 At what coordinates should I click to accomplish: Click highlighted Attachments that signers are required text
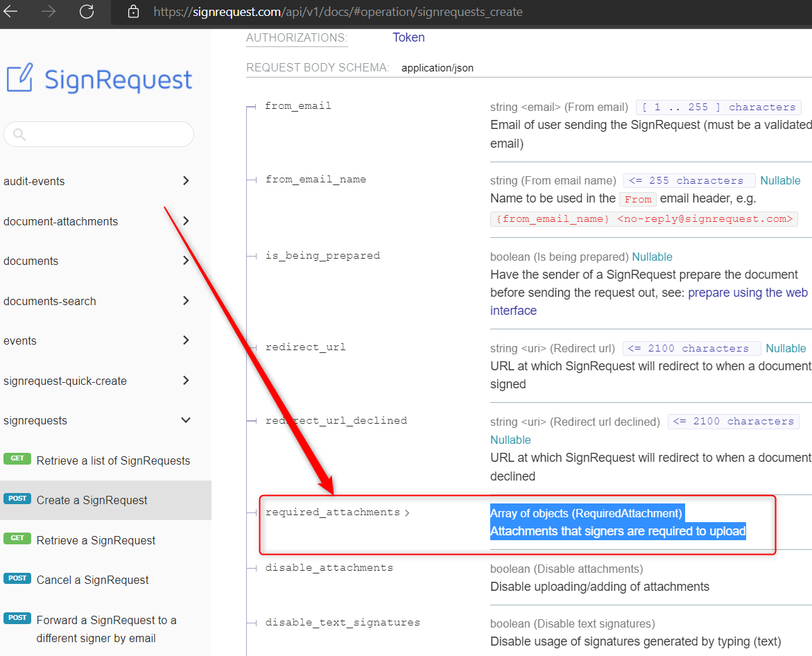coord(618,531)
